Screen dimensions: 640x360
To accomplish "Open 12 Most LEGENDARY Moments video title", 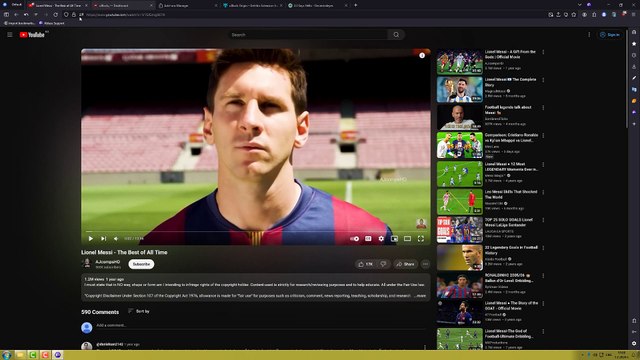I will 511,167.
